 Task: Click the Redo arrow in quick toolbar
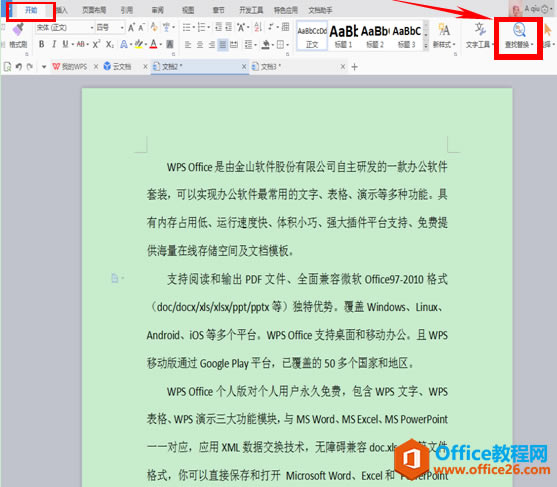click(30, 66)
